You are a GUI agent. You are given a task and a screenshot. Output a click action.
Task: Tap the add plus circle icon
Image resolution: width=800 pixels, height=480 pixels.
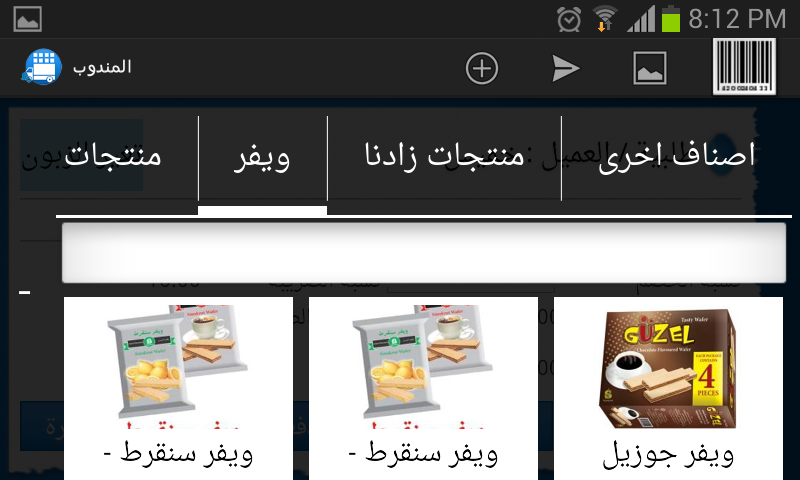[482, 68]
